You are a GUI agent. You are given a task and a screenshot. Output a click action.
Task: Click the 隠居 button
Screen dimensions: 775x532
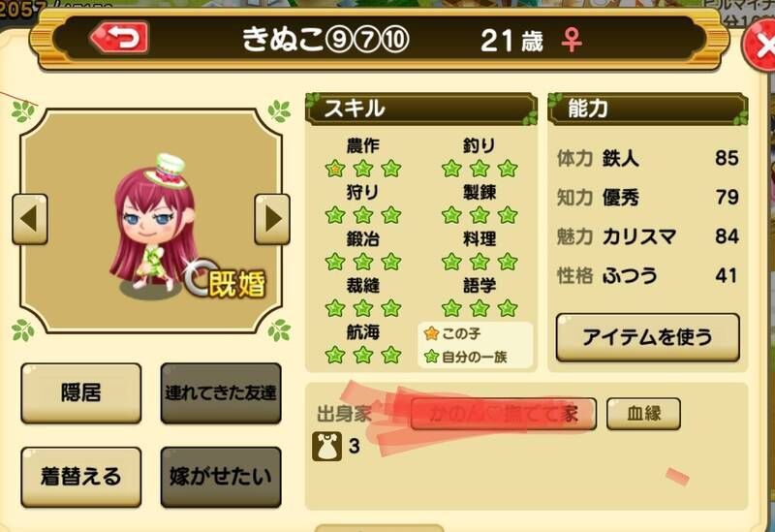point(81,393)
